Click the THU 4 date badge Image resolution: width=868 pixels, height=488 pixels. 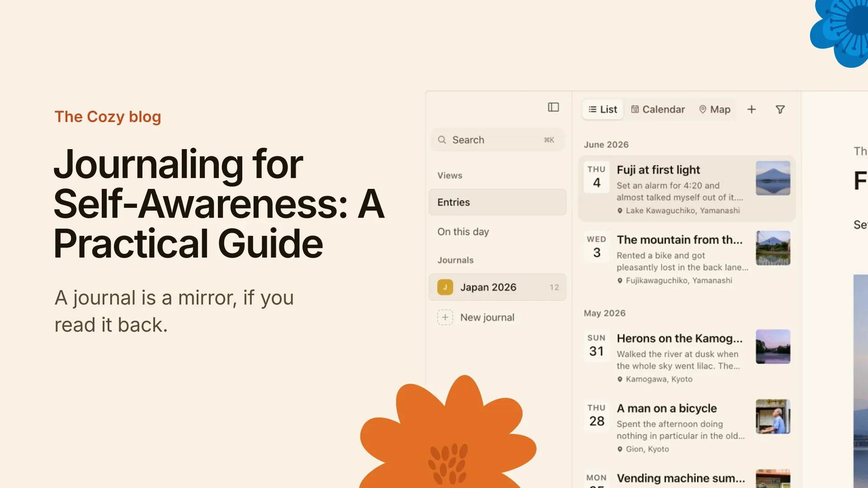597,177
